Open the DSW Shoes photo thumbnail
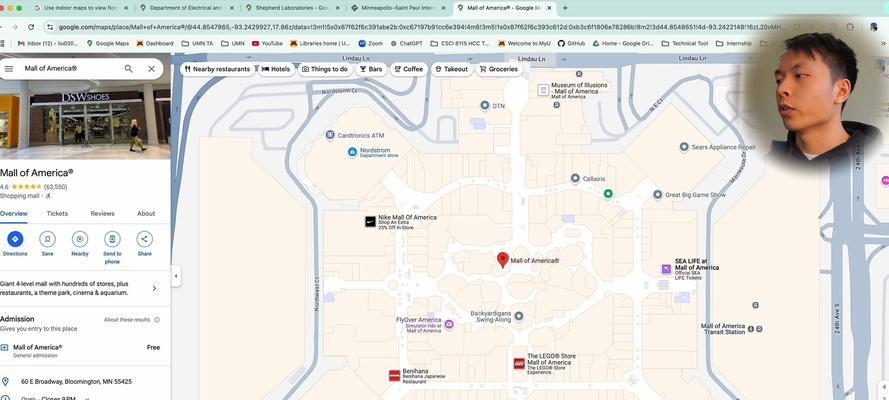The height and width of the screenshot is (400, 889). (85, 120)
